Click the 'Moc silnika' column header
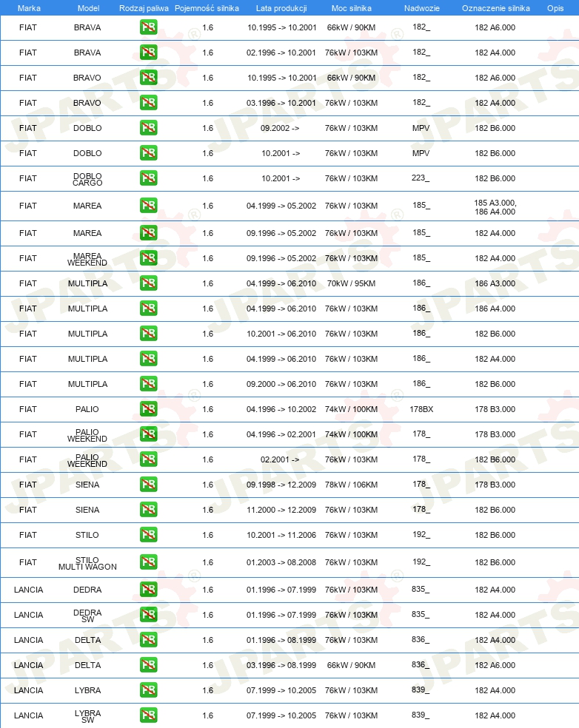The width and height of the screenshot is (579, 728). (x=351, y=8)
